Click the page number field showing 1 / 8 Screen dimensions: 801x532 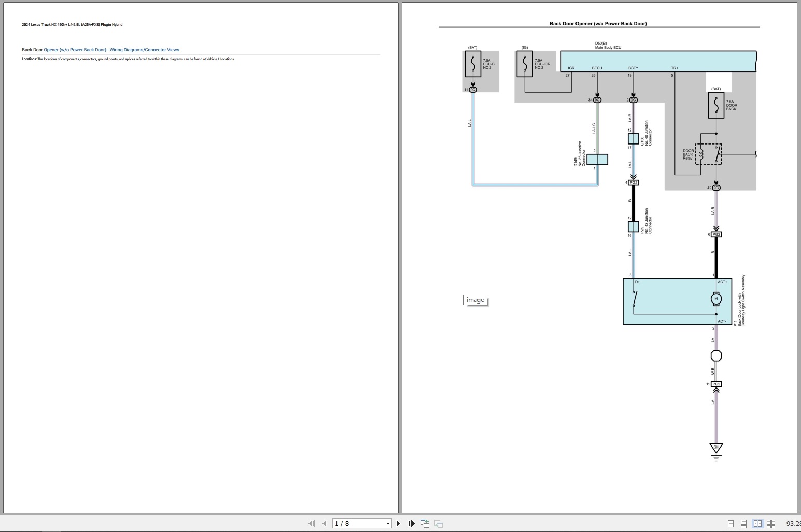pyautogui.click(x=358, y=524)
